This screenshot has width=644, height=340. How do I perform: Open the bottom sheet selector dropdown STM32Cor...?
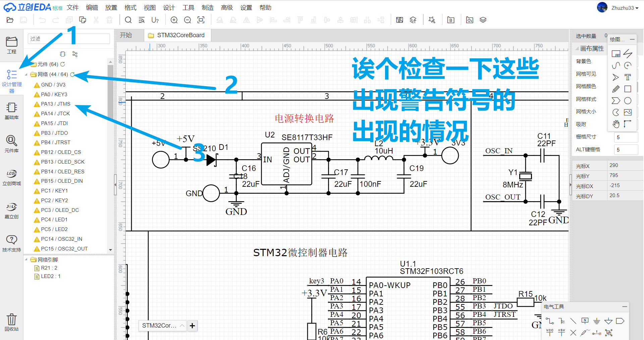click(162, 325)
